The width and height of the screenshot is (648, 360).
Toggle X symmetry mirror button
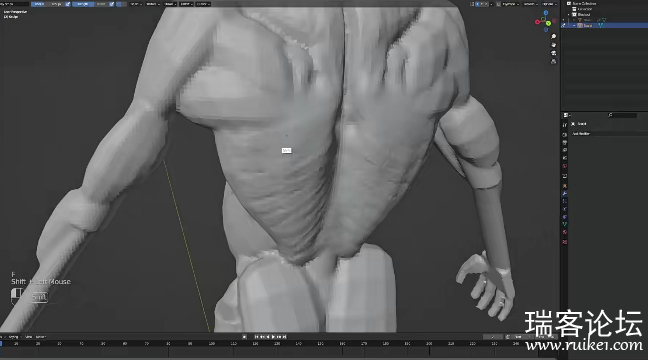tap(477, 4)
